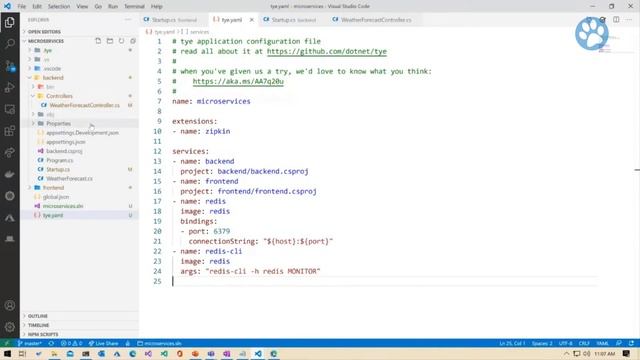Expand the frontend folder
The height and width of the screenshot is (360, 640).
tap(53, 188)
